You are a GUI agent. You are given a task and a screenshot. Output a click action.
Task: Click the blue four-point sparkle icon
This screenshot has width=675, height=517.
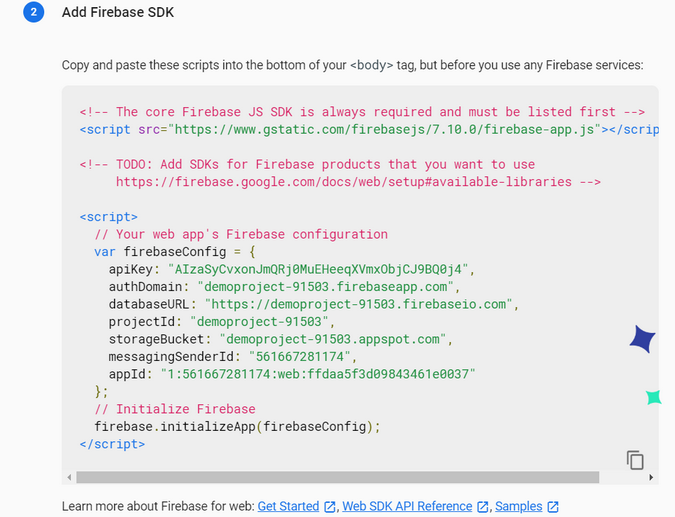642,339
